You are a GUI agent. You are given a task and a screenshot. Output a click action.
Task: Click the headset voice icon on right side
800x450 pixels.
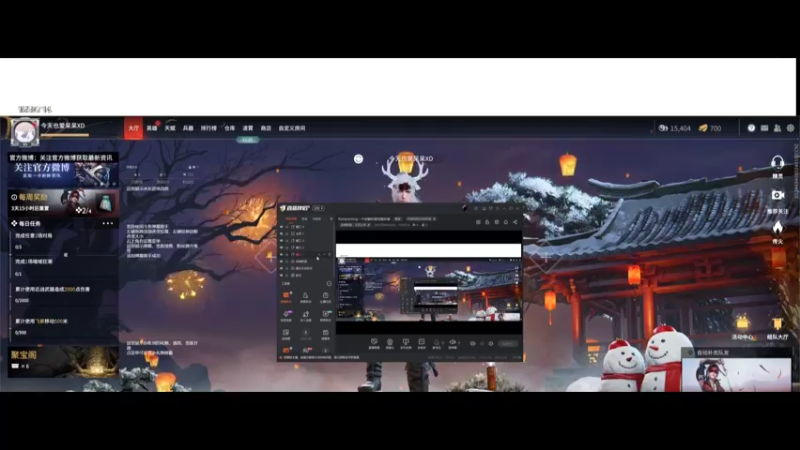(778, 163)
